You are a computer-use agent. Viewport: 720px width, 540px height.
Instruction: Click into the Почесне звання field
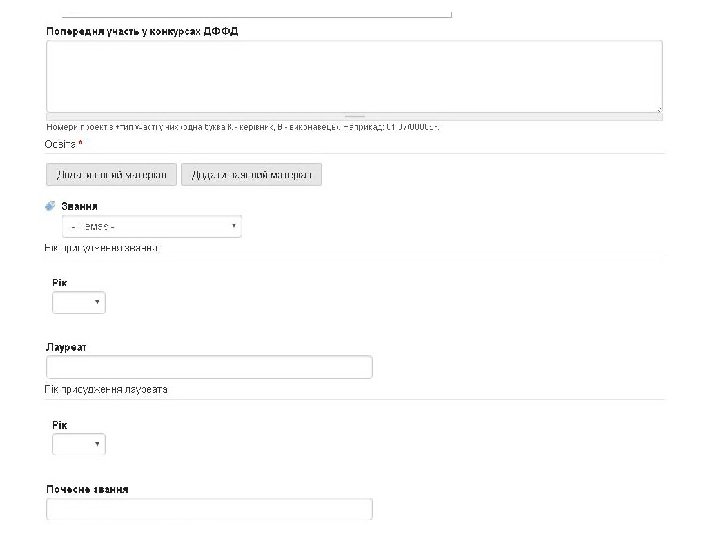(x=209, y=509)
